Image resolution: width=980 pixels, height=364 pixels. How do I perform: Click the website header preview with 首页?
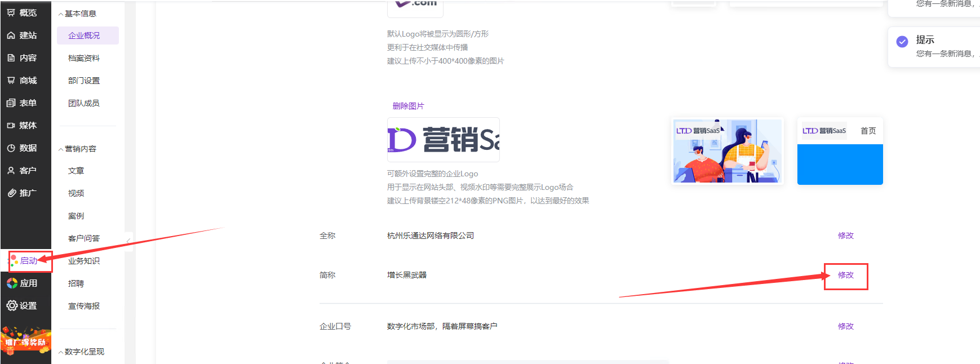[840, 151]
